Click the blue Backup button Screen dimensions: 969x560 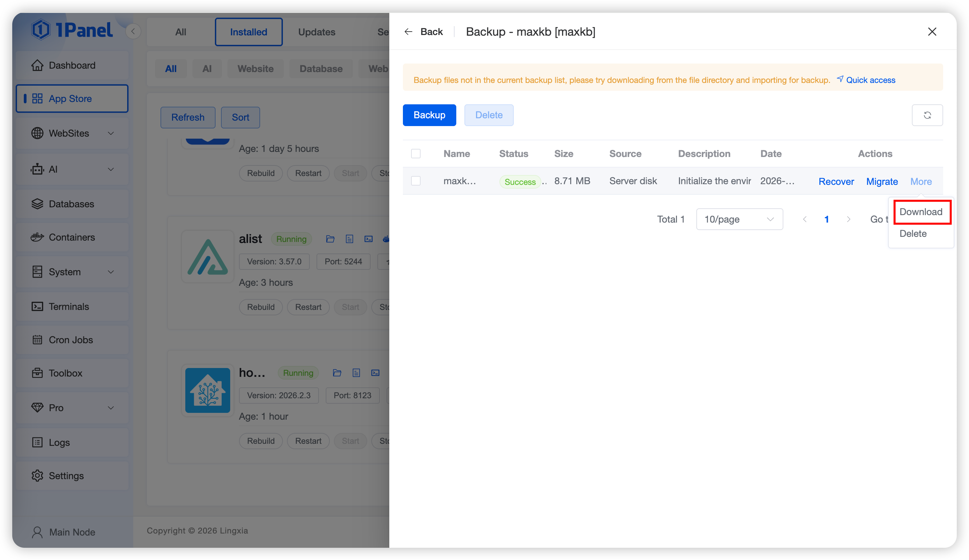(x=429, y=115)
